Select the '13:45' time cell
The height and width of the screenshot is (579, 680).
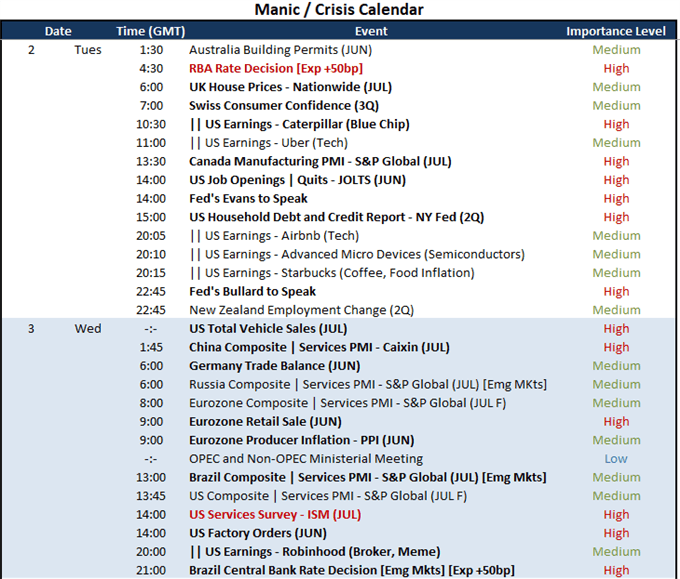(151, 496)
